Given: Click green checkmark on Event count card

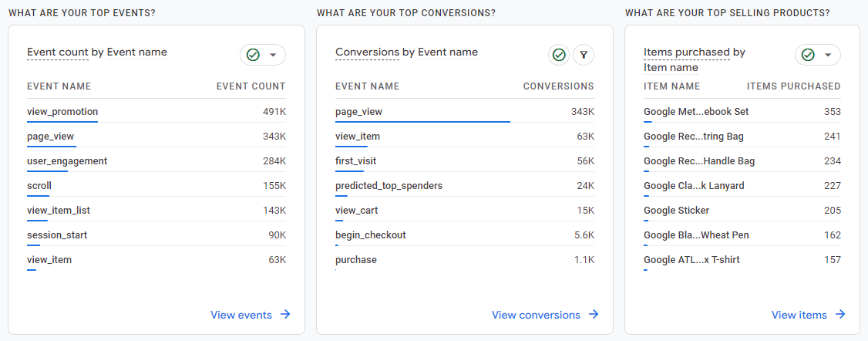Looking at the screenshot, I should coord(253,55).
